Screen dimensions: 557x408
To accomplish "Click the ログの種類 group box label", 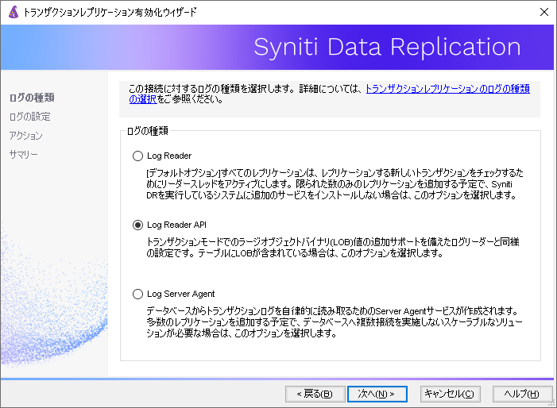I will (148, 131).
